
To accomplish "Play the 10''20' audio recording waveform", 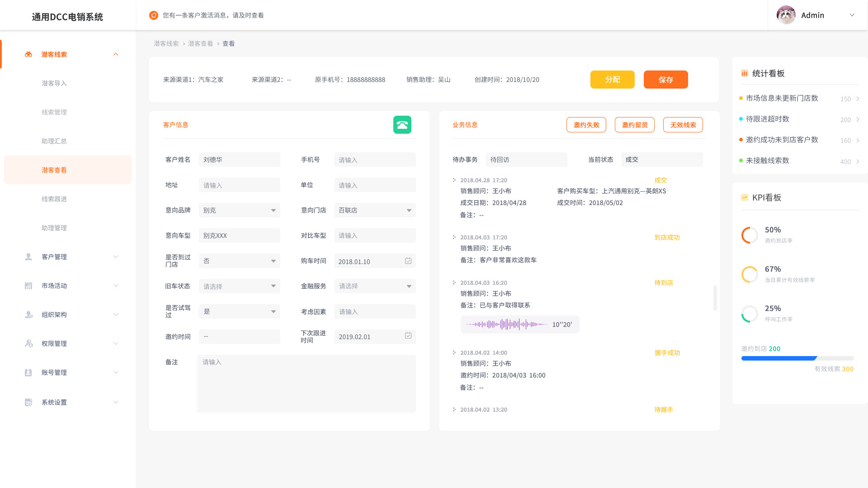I will [506, 324].
